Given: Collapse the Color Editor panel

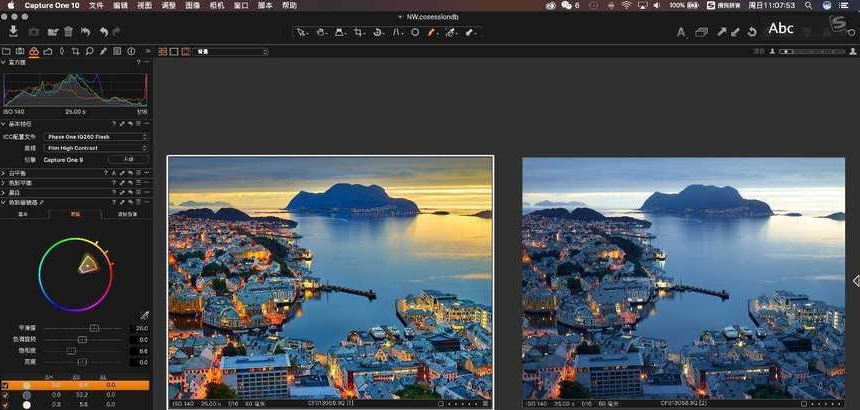Looking at the screenshot, I should [3, 203].
